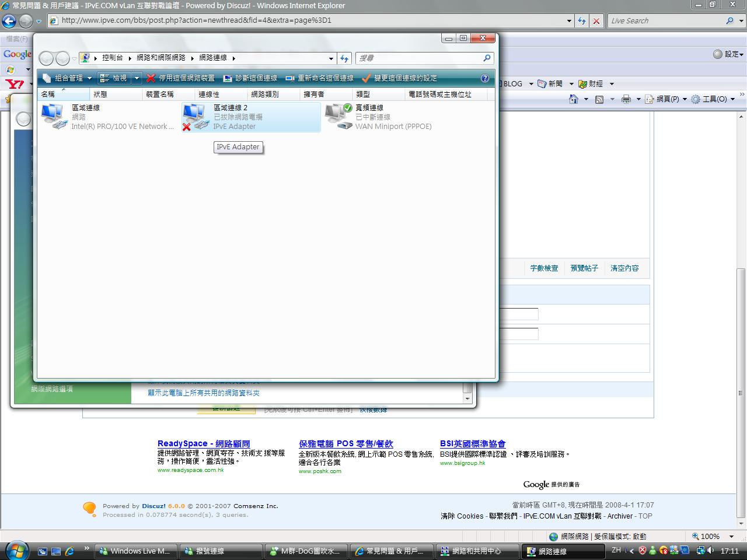The height and width of the screenshot is (560, 747).
Task: Switch to M群-DoG圖吹水 taskbar button
Action: click(x=306, y=551)
